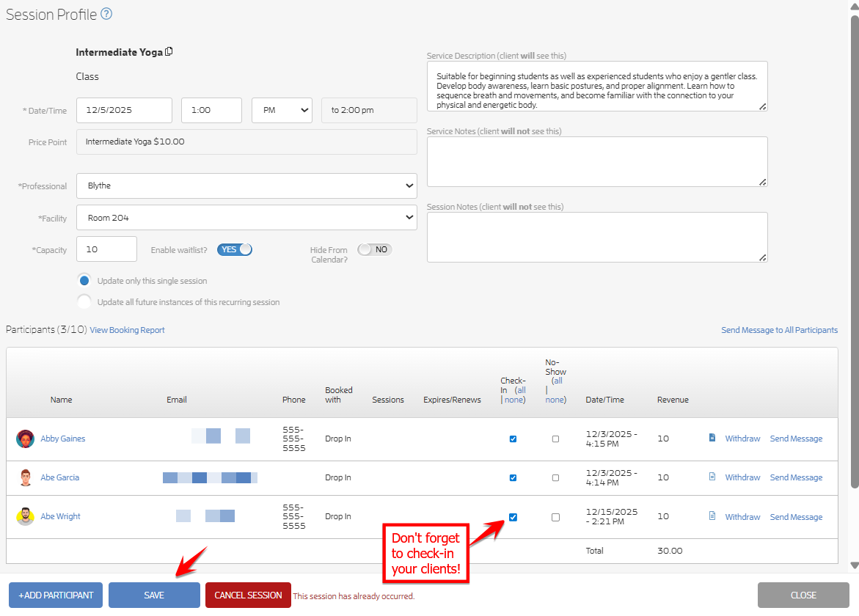Withdraw Abby Gaines from the session
The width and height of the screenshot is (859, 616).
(x=742, y=439)
